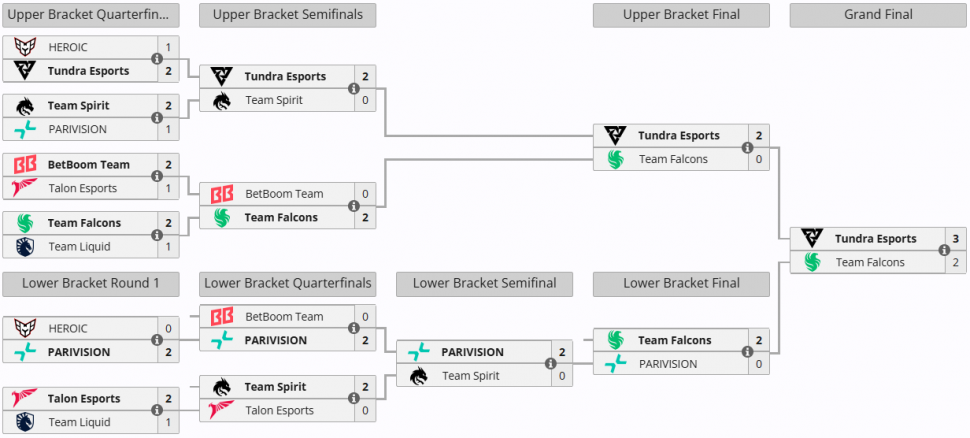Open info for Lower Bracket Semifinal match
The width and height of the screenshot is (970, 438).
pos(551,364)
